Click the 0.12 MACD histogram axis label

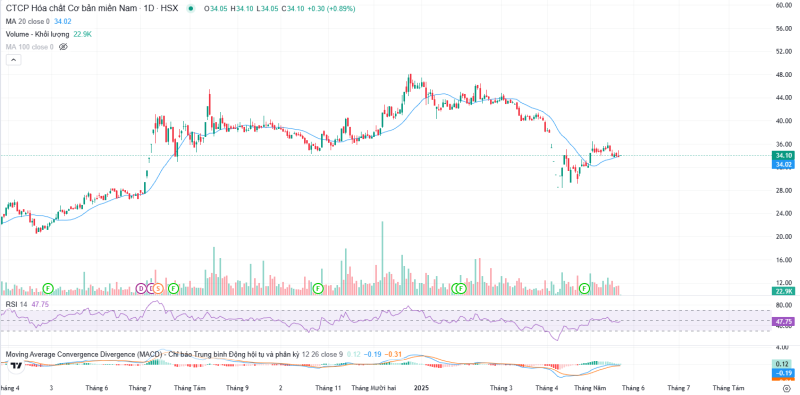click(x=783, y=364)
